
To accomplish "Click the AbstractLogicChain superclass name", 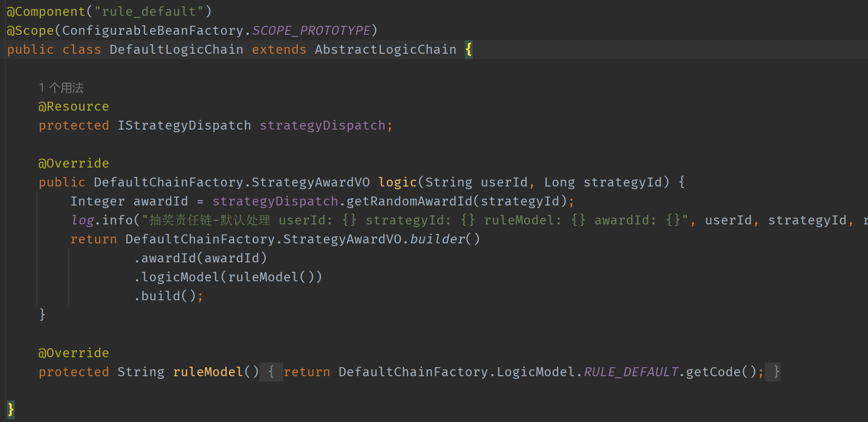I will pyautogui.click(x=386, y=50).
